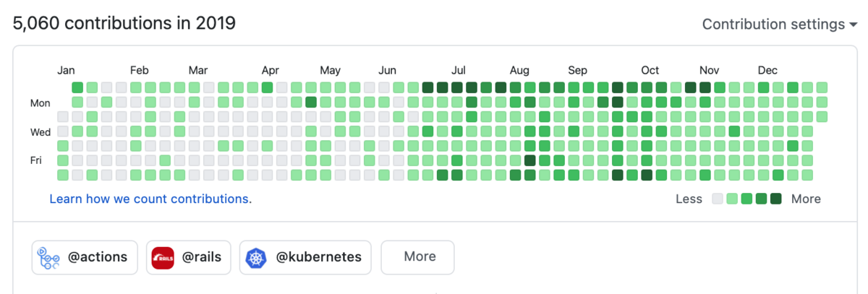This screenshot has width=868, height=294.
Task: Click the More organizations button
Action: click(x=418, y=257)
